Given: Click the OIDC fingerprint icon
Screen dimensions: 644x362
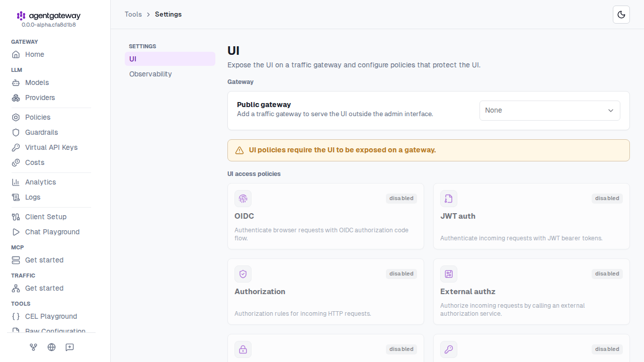Looking at the screenshot, I should 243,199.
